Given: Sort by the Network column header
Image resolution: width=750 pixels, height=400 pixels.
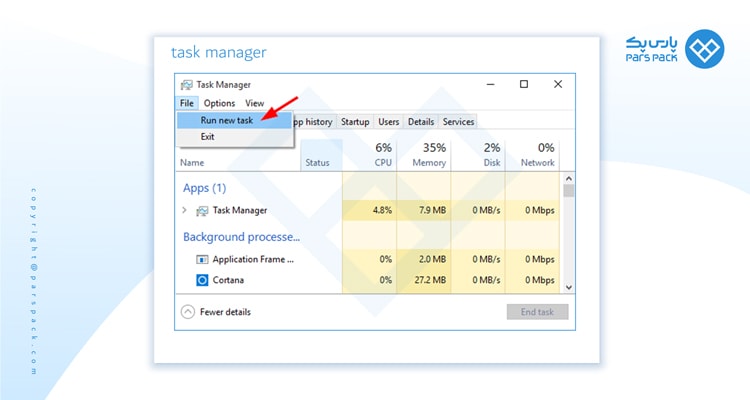Looking at the screenshot, I should tap(532, 156).
